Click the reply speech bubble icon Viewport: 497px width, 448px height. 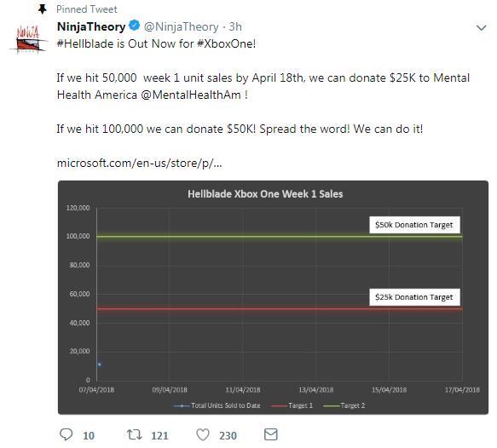tap(66, 434)
